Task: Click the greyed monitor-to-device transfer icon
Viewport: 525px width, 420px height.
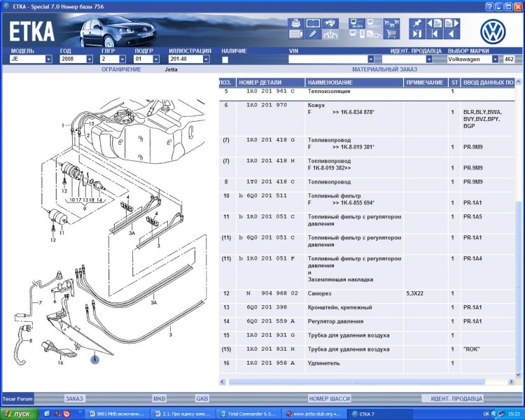Action: 357,34
